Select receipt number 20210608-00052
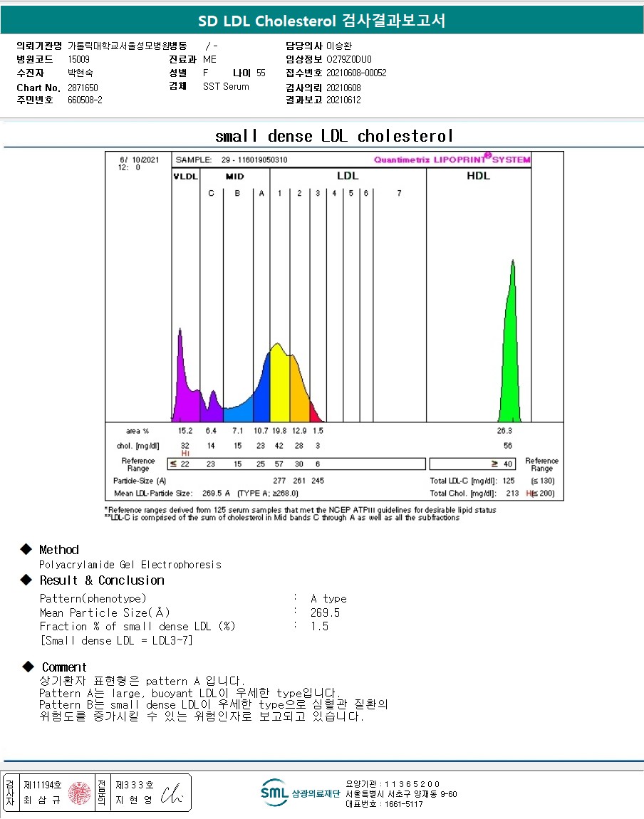The width and height of the screenshot is (644, 819). coord(356,73)
